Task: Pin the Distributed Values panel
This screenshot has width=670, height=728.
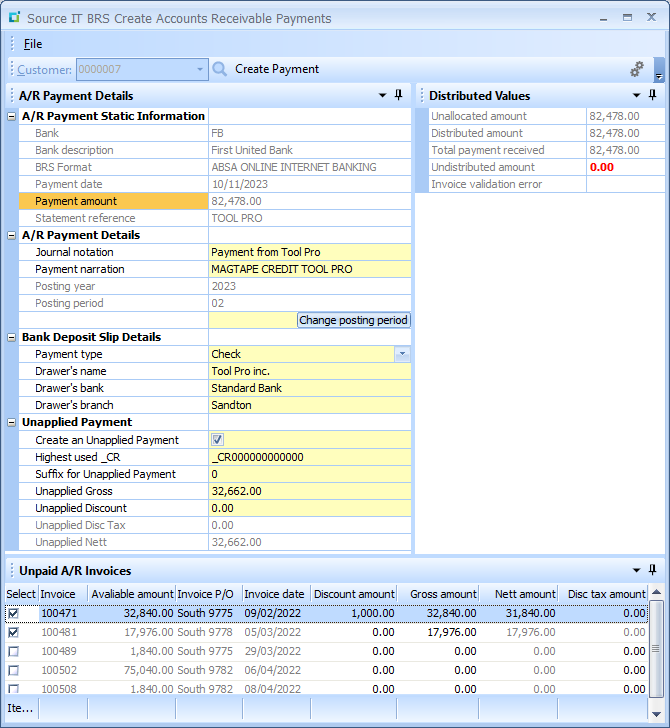Action: [x=653, y=95]
